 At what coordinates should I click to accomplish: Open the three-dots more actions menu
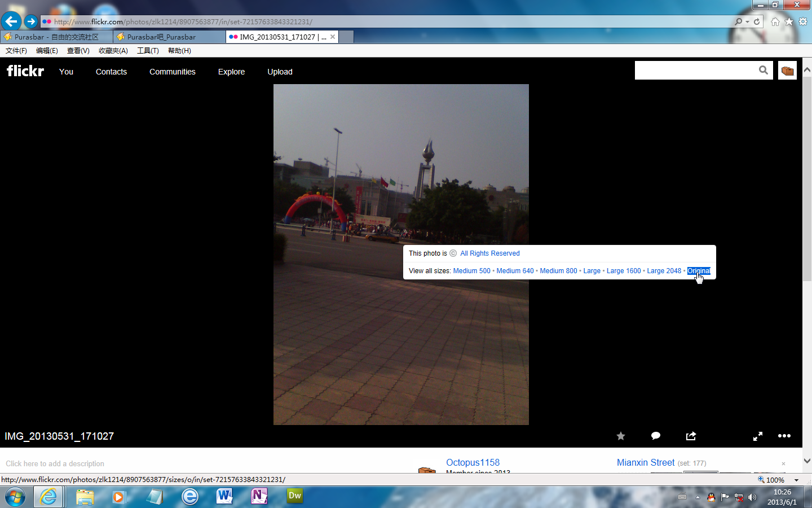tap(784, 436)
